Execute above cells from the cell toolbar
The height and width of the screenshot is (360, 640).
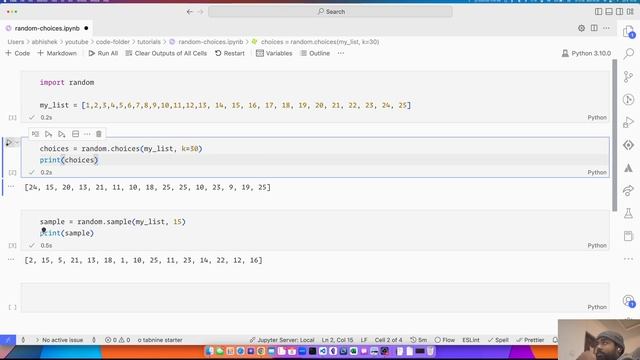49,134
